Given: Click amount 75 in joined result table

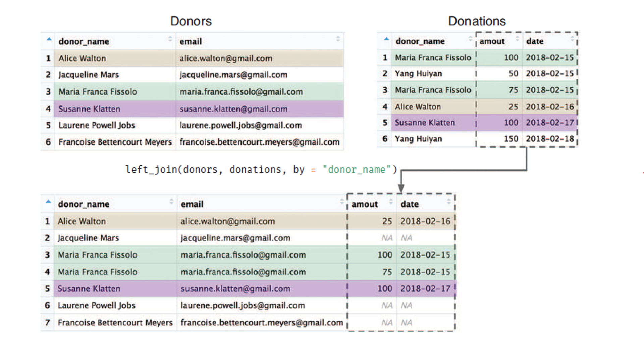Looking at the screenshot, I should (387, 272).
